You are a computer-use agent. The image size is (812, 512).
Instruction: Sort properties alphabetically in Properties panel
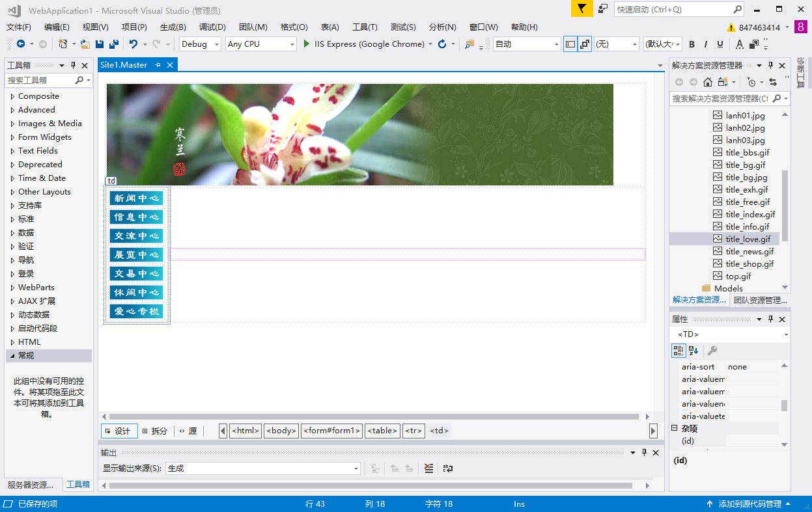[x=693, y=351]
